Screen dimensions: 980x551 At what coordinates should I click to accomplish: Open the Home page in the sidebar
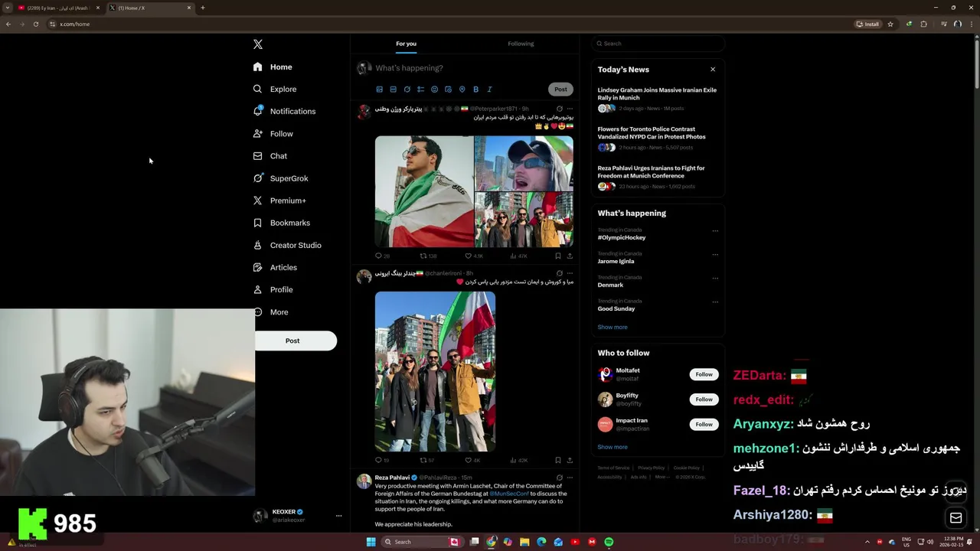tap(273, 67)
